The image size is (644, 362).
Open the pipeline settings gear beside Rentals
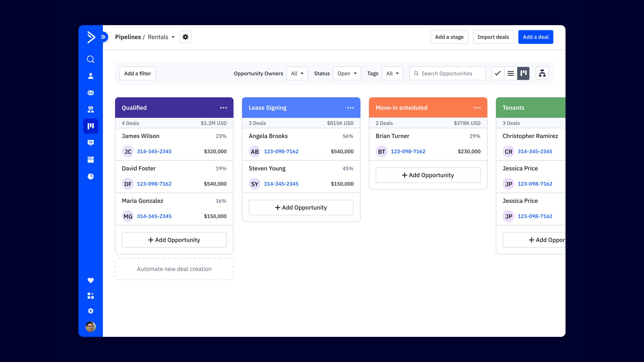pos(185,37)
